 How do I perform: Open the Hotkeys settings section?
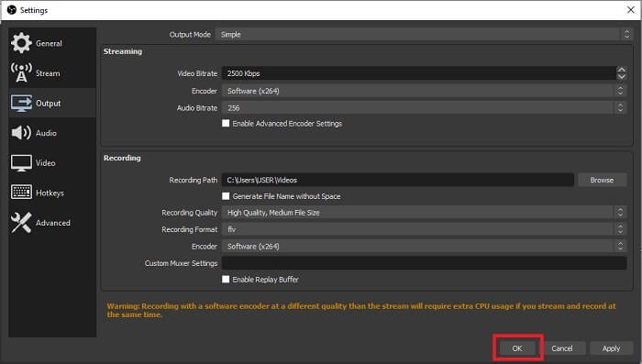pos(52,193)
